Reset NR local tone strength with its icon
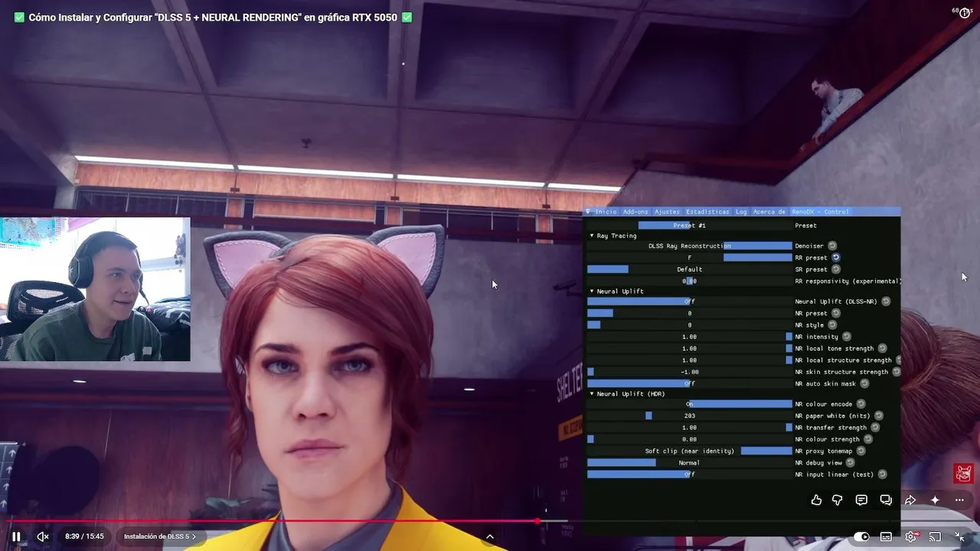Image resolution: width=980 pixels, height=551 pixels. tap(882, 348)
